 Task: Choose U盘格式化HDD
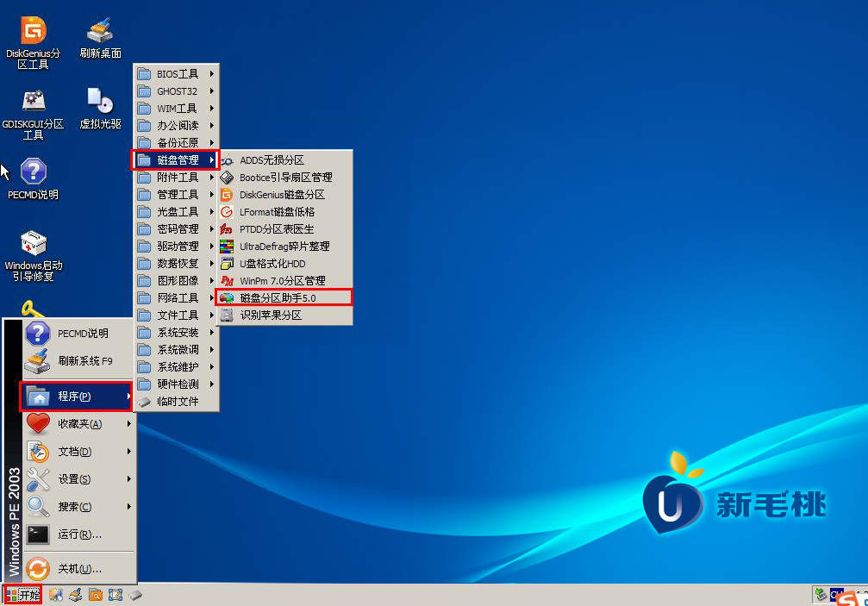(284, 264)
